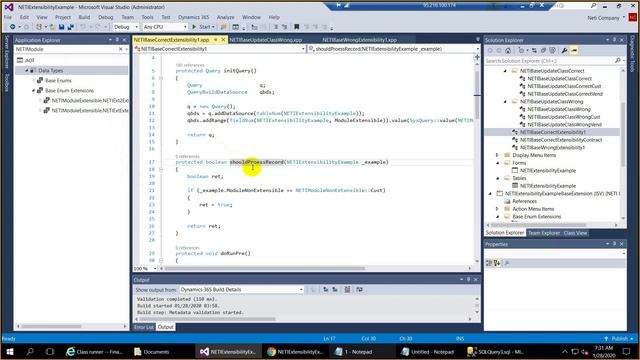The width and height of the screenshot is (640, 360).
Task: Click the Publish button in status bar
Action: click(x=619, y=338)
